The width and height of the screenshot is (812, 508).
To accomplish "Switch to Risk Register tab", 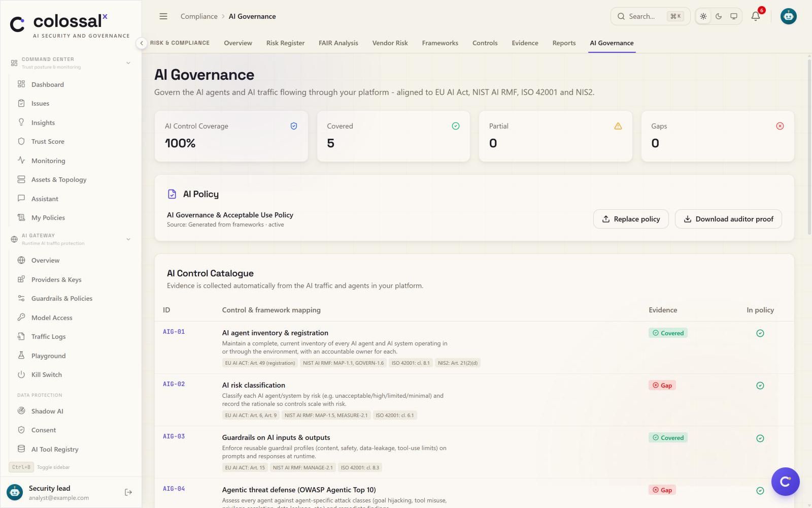I will click(285, 43).
